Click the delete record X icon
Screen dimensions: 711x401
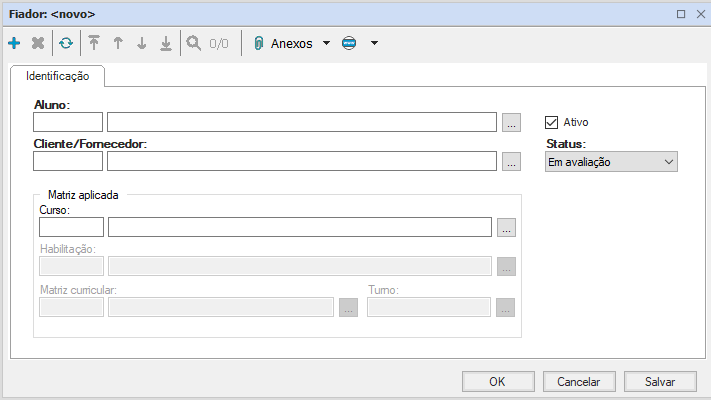38,44
